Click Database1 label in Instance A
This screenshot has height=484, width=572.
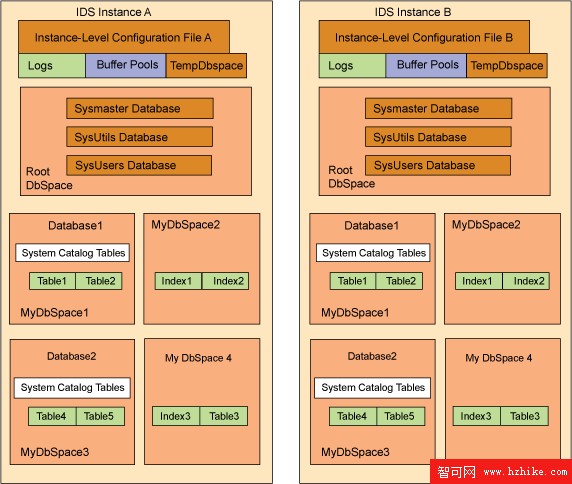75,225
